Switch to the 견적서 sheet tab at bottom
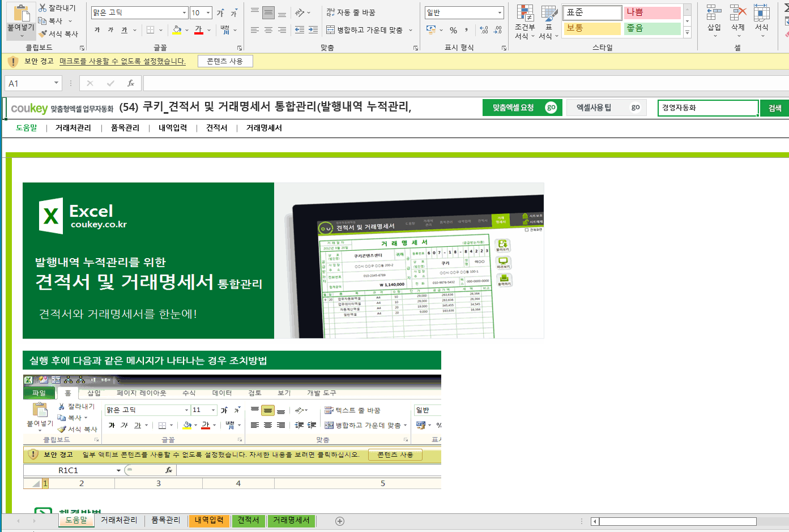Image resolution: width=789 pixels, height=532 pixels. 248,521
